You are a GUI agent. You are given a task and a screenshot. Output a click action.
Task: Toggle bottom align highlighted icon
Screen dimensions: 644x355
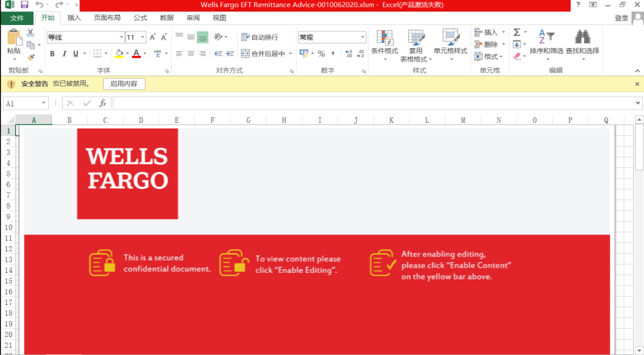(x=203, y=37)
